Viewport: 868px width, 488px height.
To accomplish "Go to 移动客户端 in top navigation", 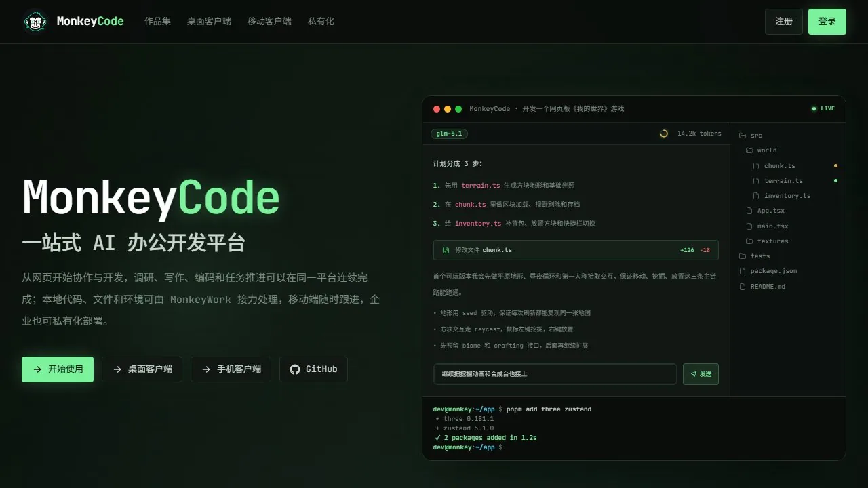I will tap(269, 22).
